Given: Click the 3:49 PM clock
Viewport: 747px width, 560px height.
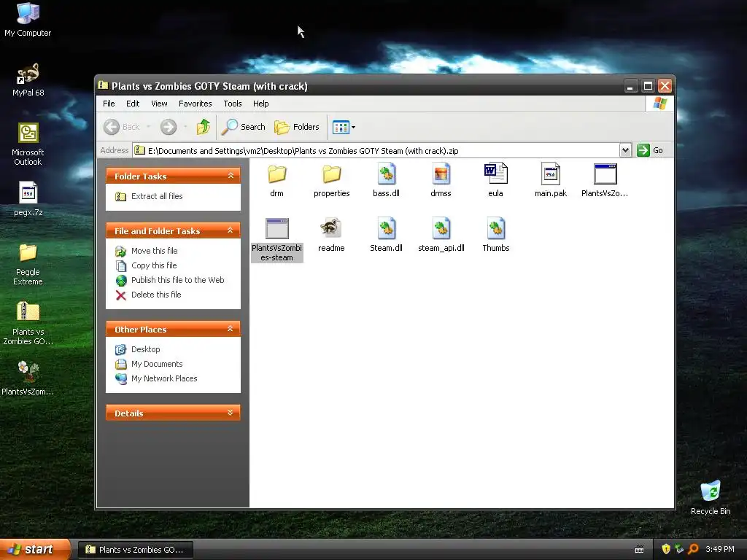Looking at the screenshot, I should point(720,549).
